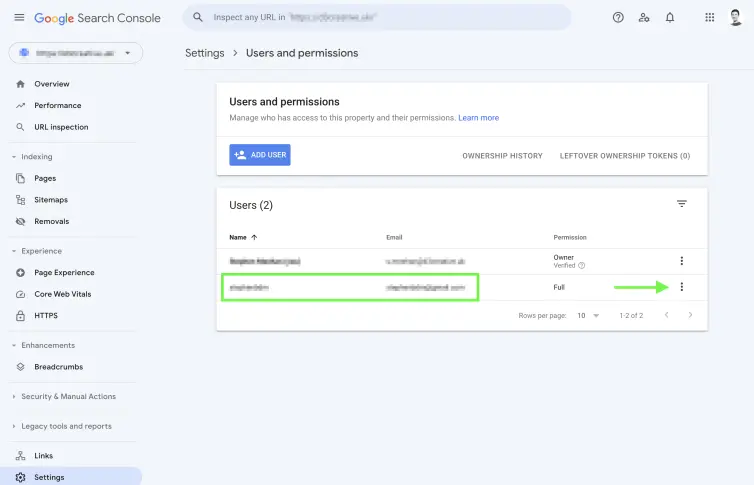Change the Rows per page dropdown

tap(588, 315)
